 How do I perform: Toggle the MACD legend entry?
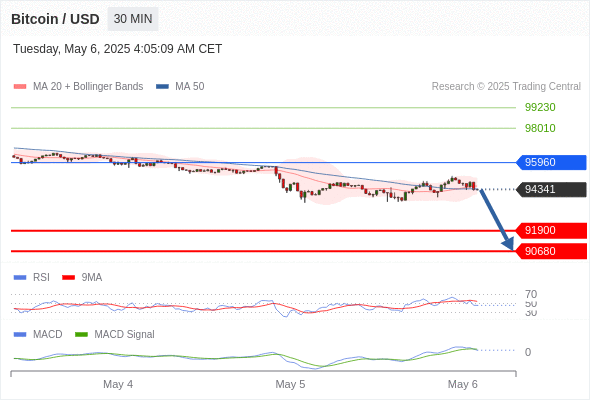[x=38, y=334]
